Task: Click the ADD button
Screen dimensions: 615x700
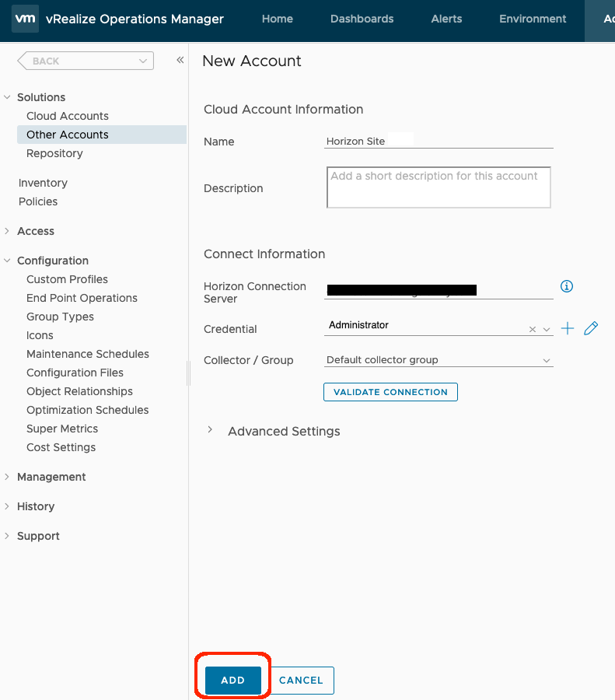Action: (x=233, y=680)
